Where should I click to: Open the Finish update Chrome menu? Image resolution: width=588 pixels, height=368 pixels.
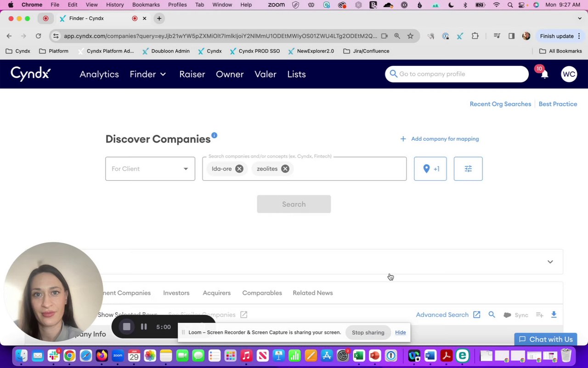(560, 36)
